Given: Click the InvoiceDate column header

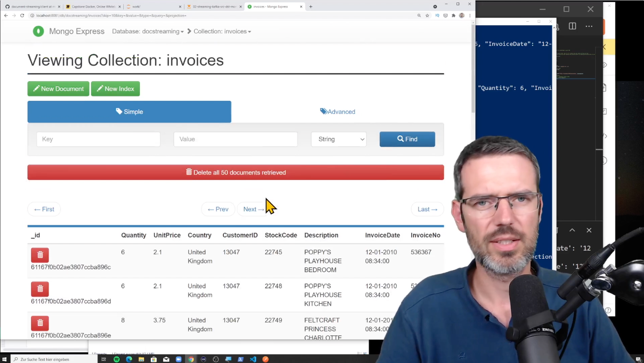Looking at the screenshot, I should (x=382, y=235).
